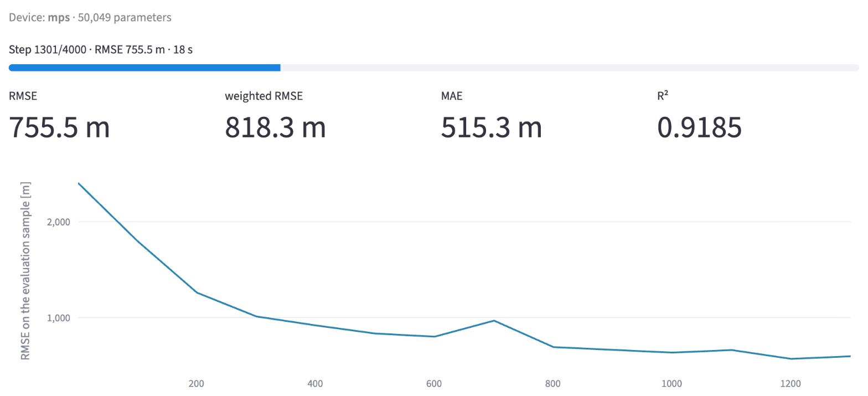Image resolution: width=868 pixels, height=396 pixels.
Task: Click the curve's elbow at step 200
Action: 196,292
